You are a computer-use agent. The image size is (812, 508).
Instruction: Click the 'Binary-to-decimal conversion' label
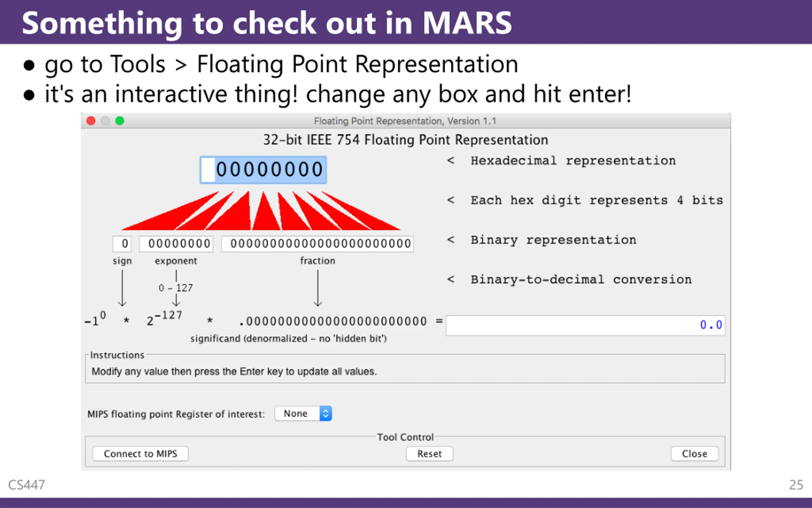(581, 279)
